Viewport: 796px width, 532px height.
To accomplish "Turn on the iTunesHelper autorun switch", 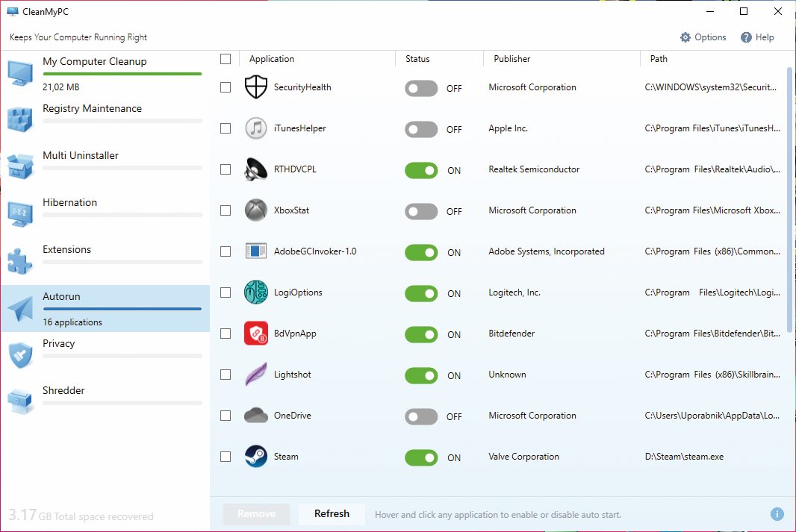I will (421, 129).
